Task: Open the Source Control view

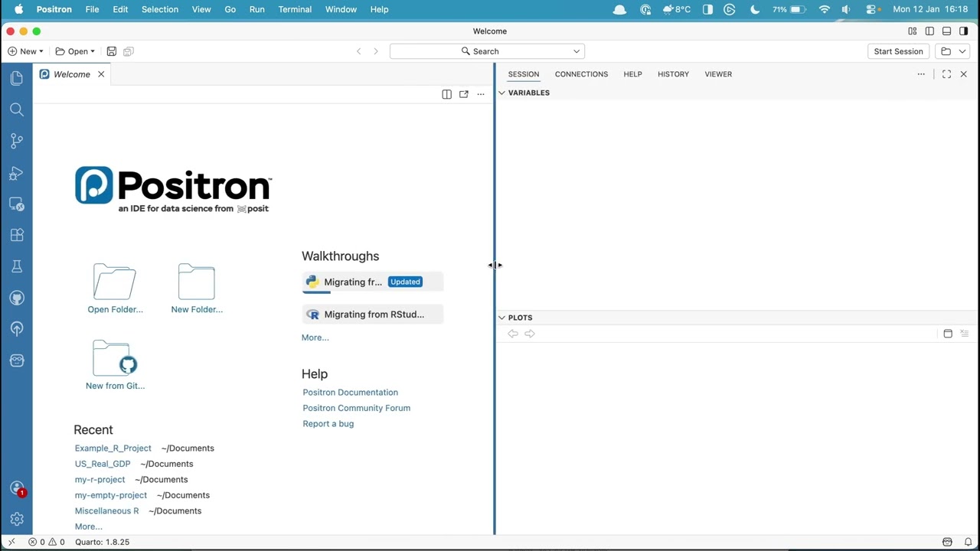Action: pos(17,141)
